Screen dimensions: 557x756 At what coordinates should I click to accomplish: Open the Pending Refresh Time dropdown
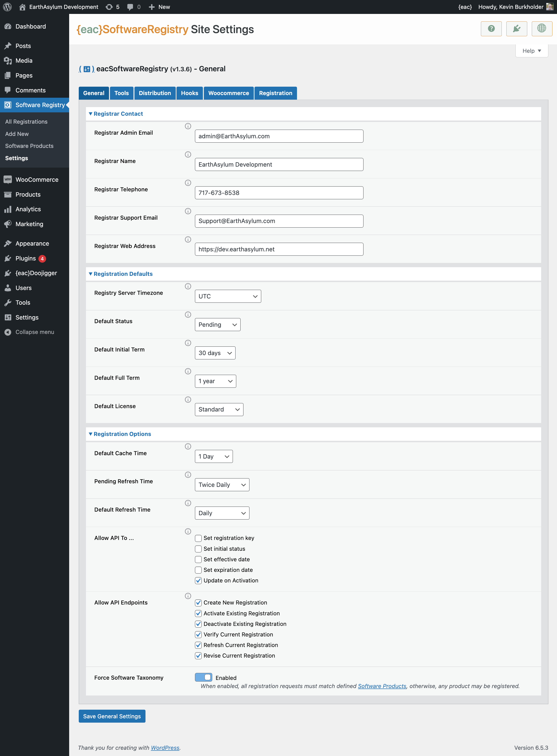pos(222,485)
